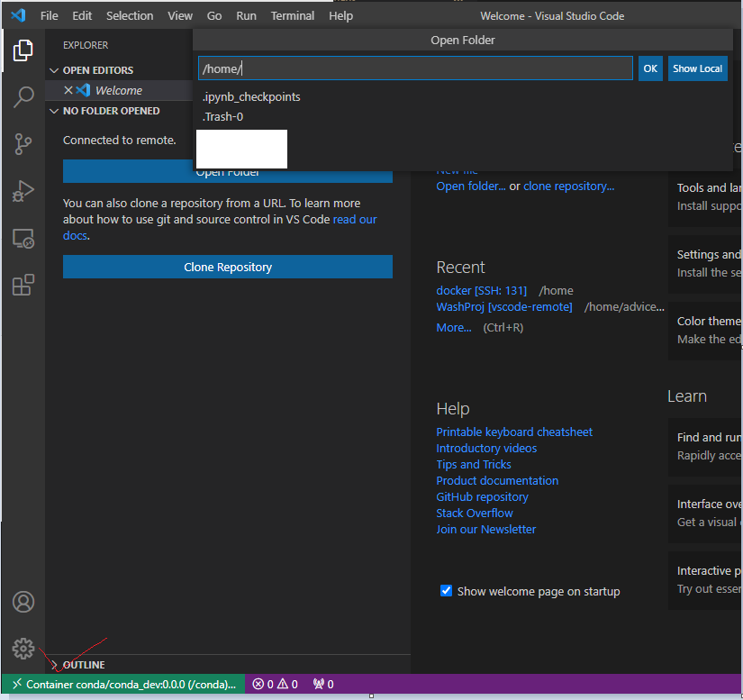The width and height of the screenshot is (743, 700).
Task: Open the Go menu
Action: (x=214, y=15)
